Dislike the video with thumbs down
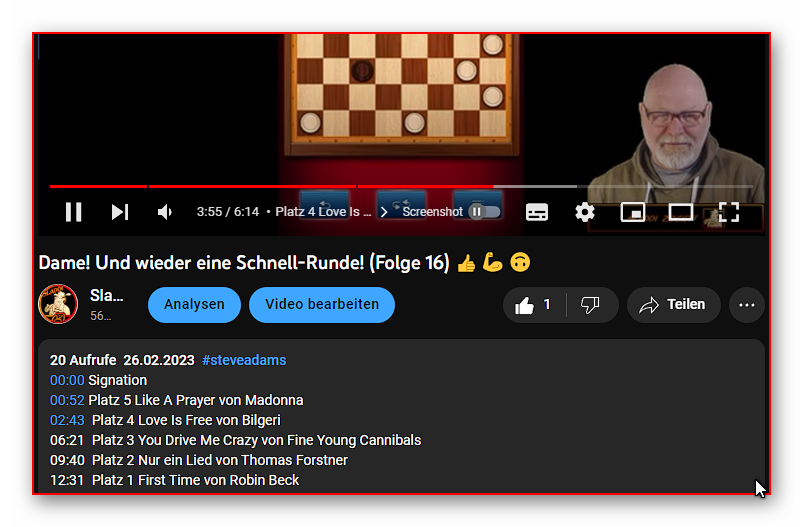Image resolution: width=803 pixels, height=527 pixels. (590, 305)
